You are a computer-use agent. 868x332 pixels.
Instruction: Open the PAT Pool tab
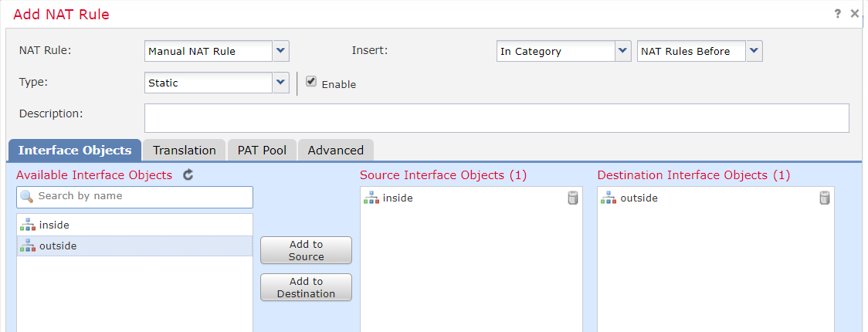pyautogui.click(x=262, y=151)
